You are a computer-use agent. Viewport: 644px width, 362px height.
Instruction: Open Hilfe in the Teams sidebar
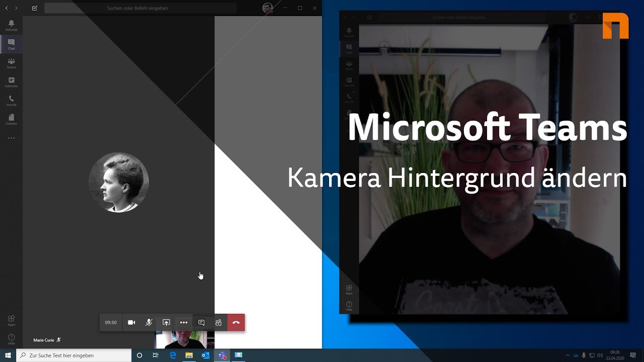pos(11,339)
